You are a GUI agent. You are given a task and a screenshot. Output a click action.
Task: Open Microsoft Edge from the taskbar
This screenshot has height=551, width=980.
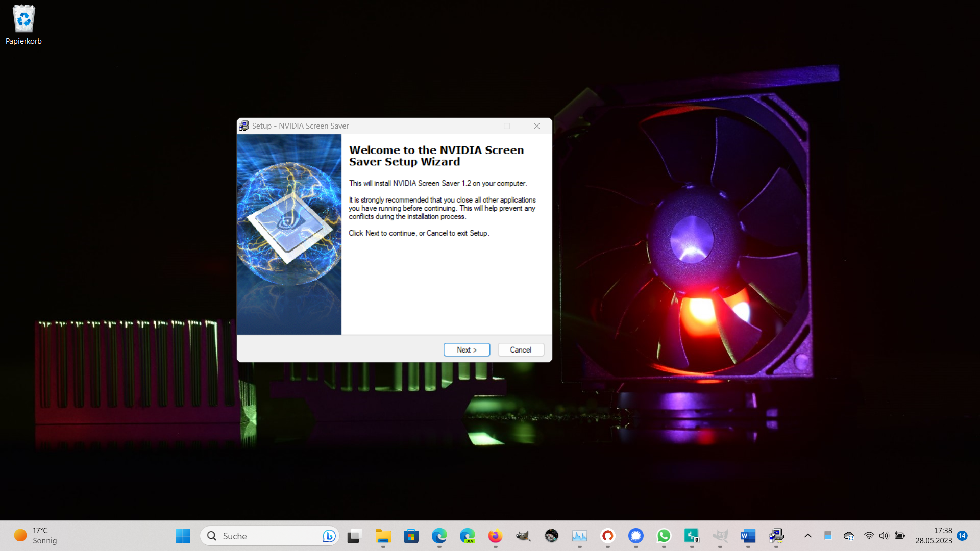439,536
